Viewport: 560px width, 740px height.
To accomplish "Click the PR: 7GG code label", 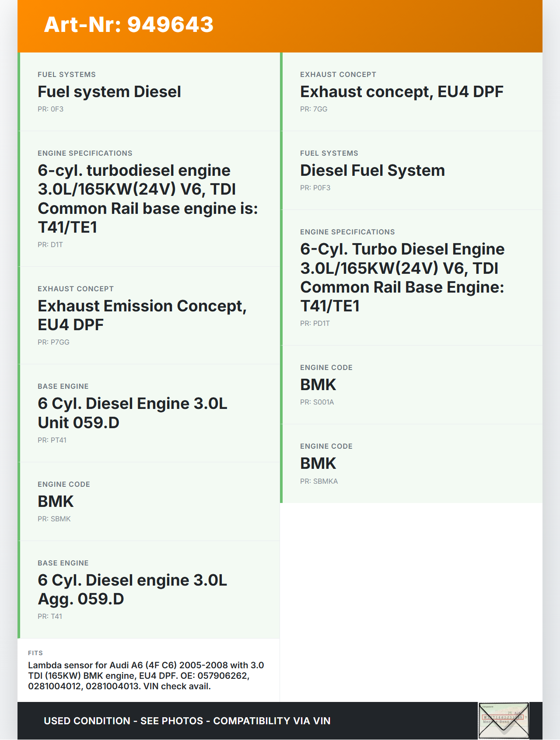I will (x=313, y=109).
